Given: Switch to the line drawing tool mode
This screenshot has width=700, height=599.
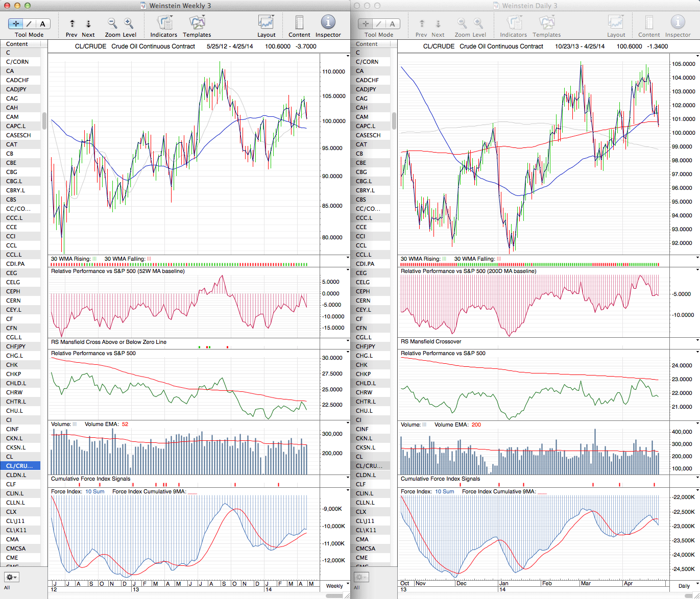Looking at the screenshot, I should coord(29,23).
